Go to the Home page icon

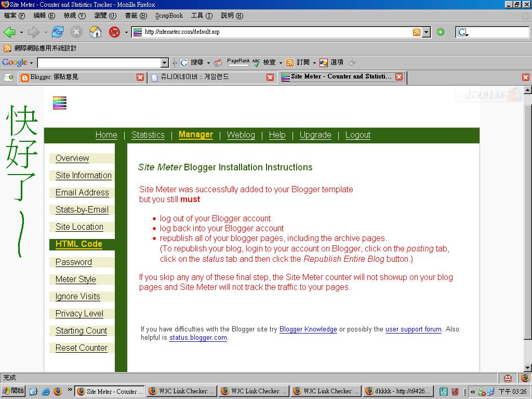[x=96, y=32]
